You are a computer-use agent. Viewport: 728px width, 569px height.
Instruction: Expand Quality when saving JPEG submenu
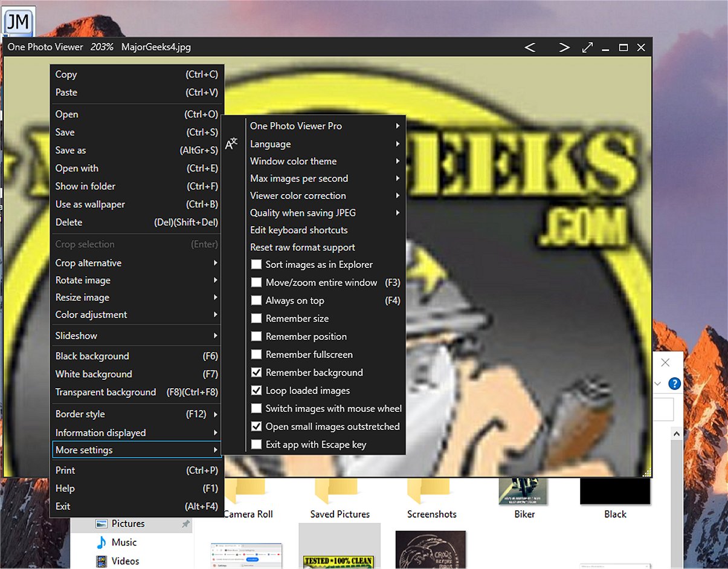[325, 213]
